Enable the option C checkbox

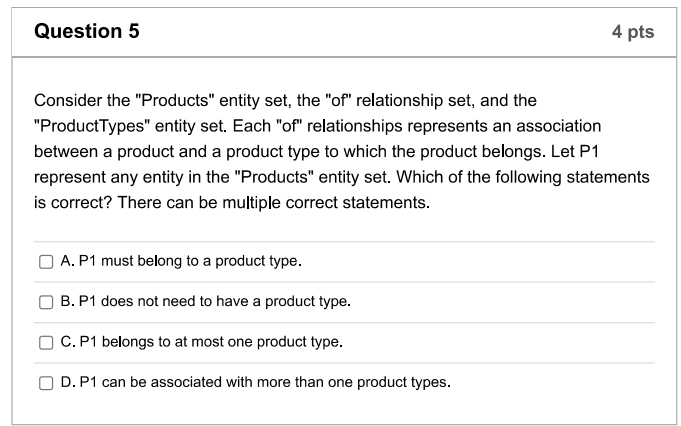point(46,342)
